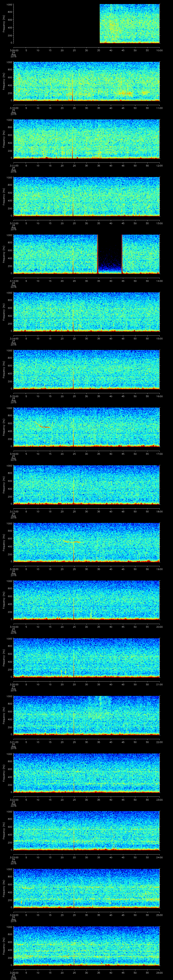Click the 3:09:00 start time label
Viewport: 173px width, 980px height.
(14, 50)
